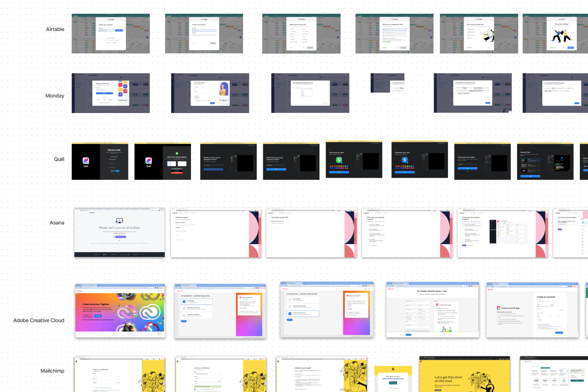Click the Quill app logo in first Quill screen

click(x=86, y=160)
